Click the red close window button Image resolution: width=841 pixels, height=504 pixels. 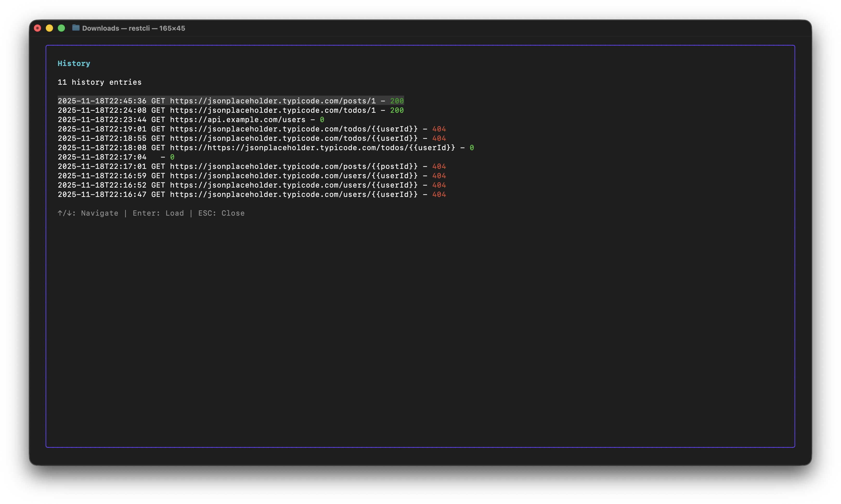(37, 28)
